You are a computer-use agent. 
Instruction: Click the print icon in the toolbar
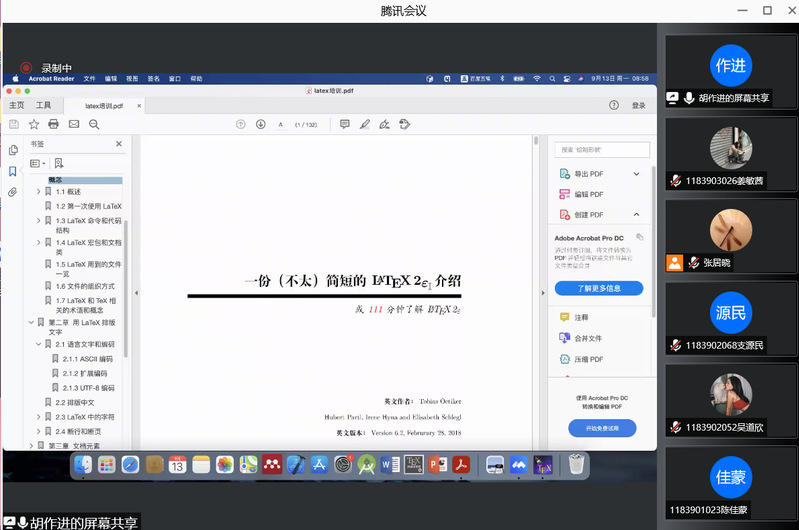(x=53, y=124)
